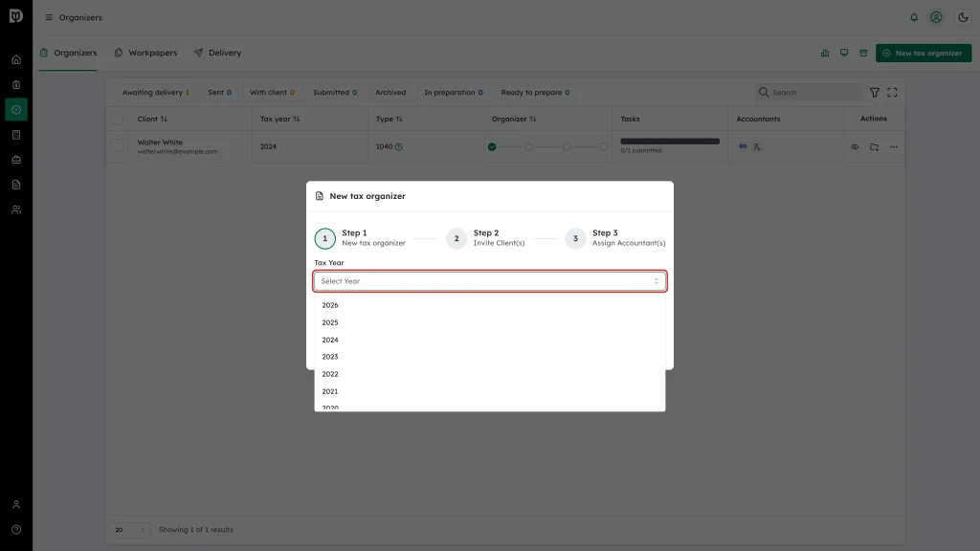Click the home icon in sidebar
The height and width of the screenshot is (551, 980).
pos(16,60)
